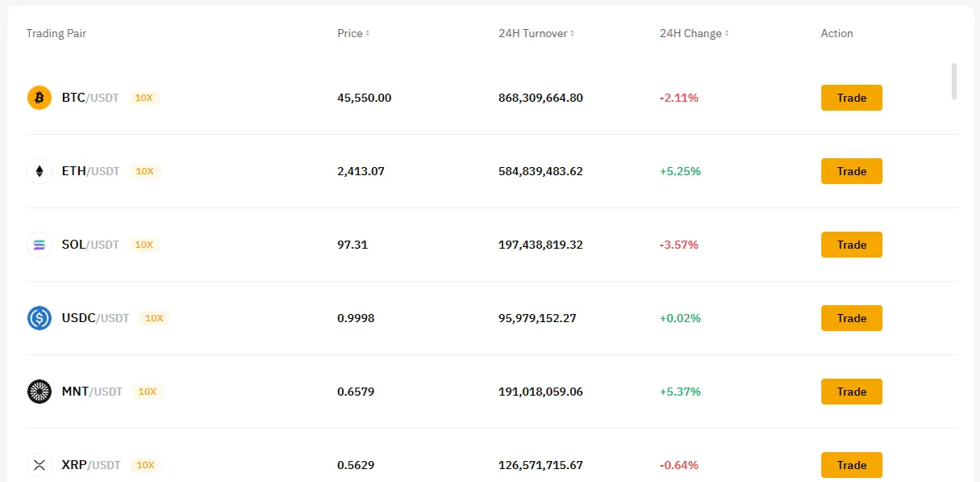Select the ETH price 2,413.07
980x482 pixels.
coord(361,171)
